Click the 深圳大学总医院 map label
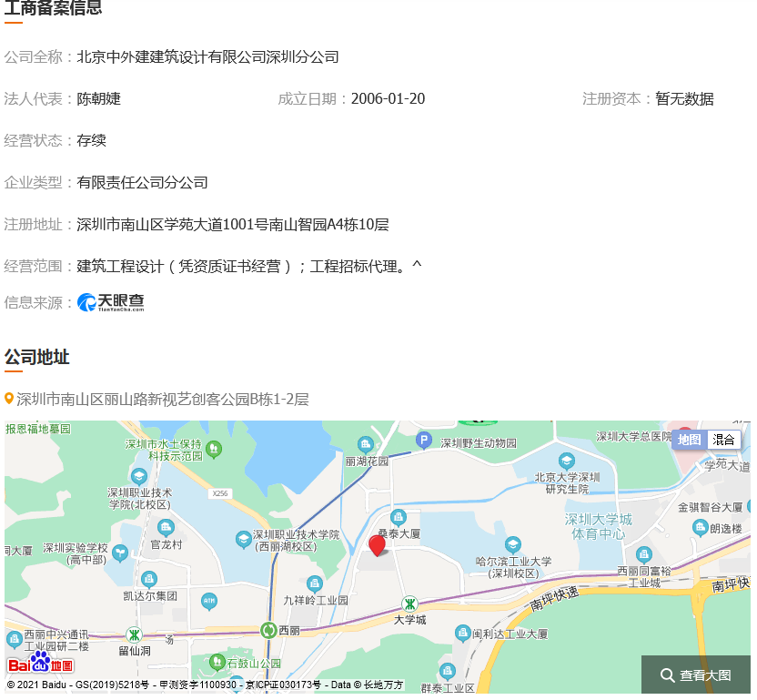The height and width of the screenshot is (700, 757). click(x=634, y=437)
